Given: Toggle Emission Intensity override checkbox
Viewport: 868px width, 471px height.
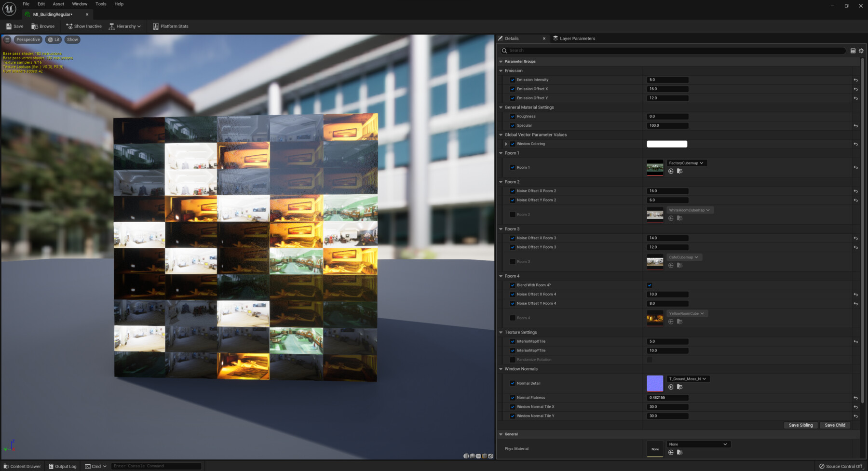Looking at the screenshot, I should (x=513, y=80).
